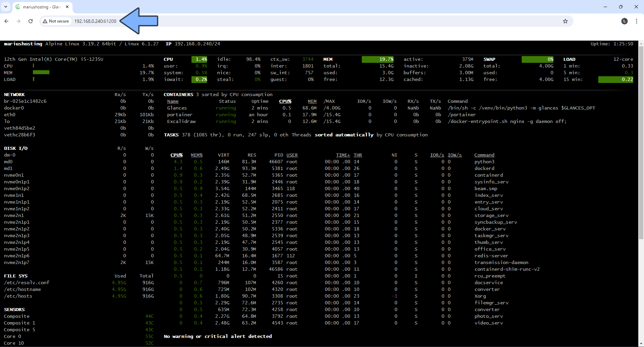This screenshot has height=347, width=644.
Task: Click the eth0 network interface row
Action: point(79,115)
